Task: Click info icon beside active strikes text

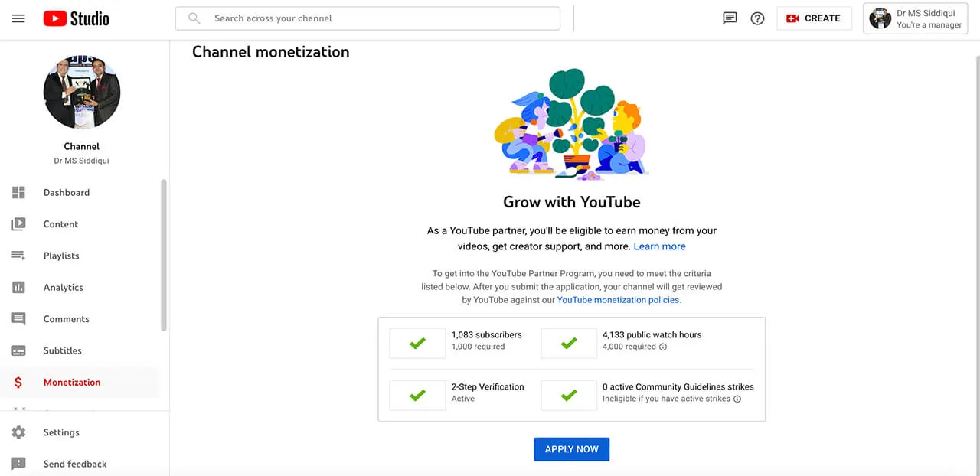Action: coord(737,399)
